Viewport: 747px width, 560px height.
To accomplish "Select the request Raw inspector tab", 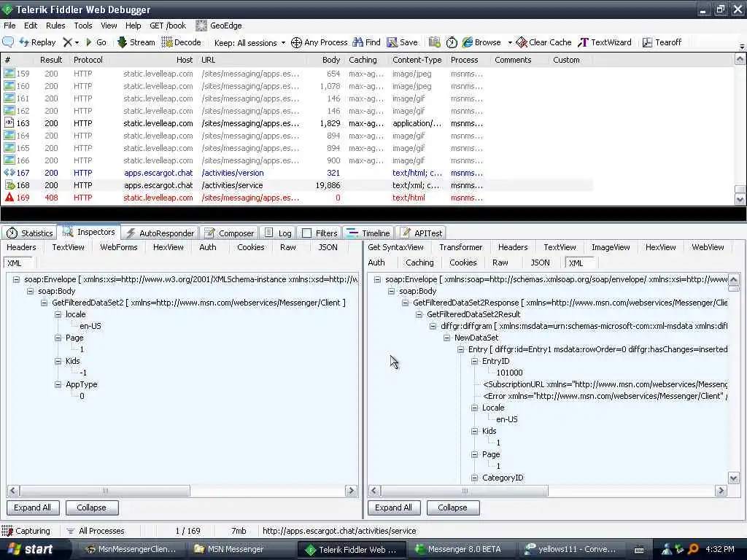I will pyautogui.click(x=287, y=247).
